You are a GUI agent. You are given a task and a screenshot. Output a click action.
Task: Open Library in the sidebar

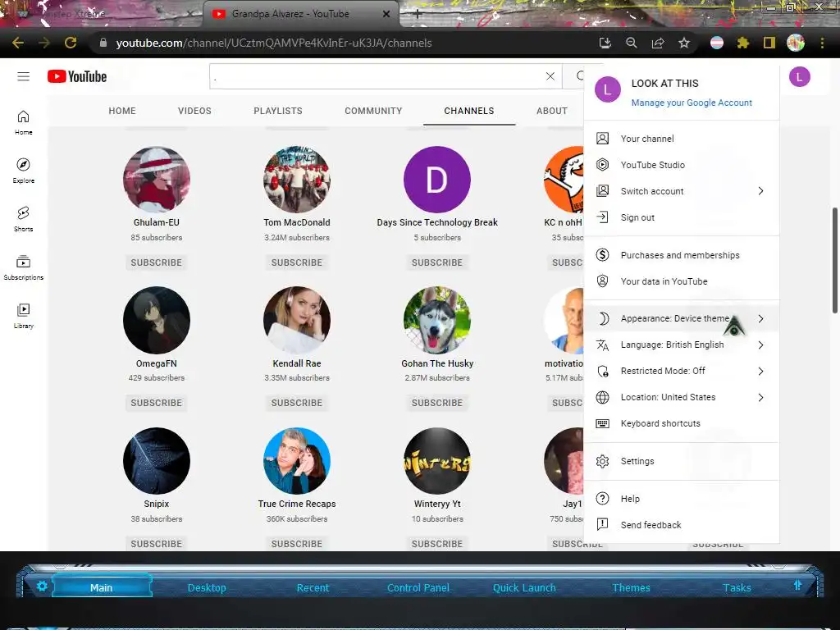[x=23, y=316]
